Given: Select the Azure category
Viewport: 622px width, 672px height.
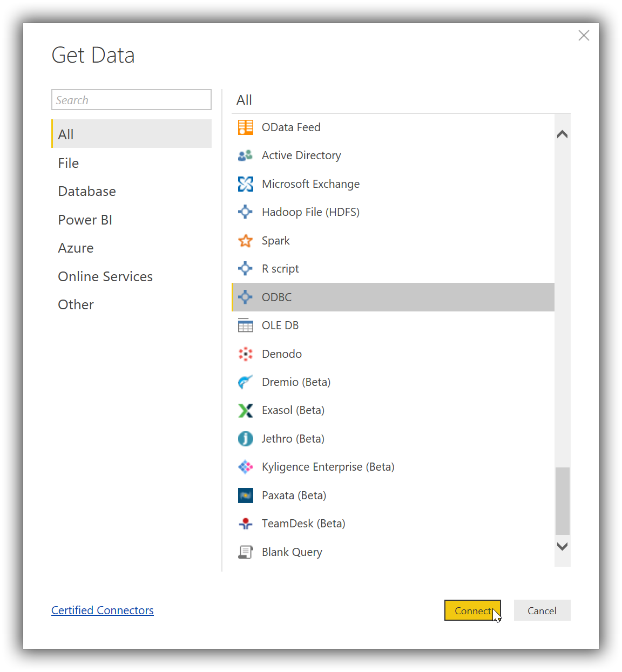Looking at the screenshot, I should pyautogui.click(x=76, y=248).
